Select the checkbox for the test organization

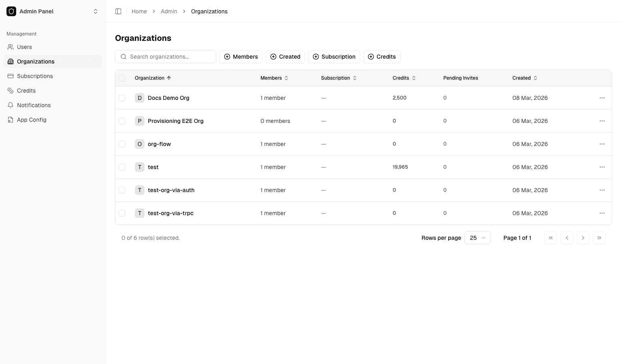[x=122, y=167]
